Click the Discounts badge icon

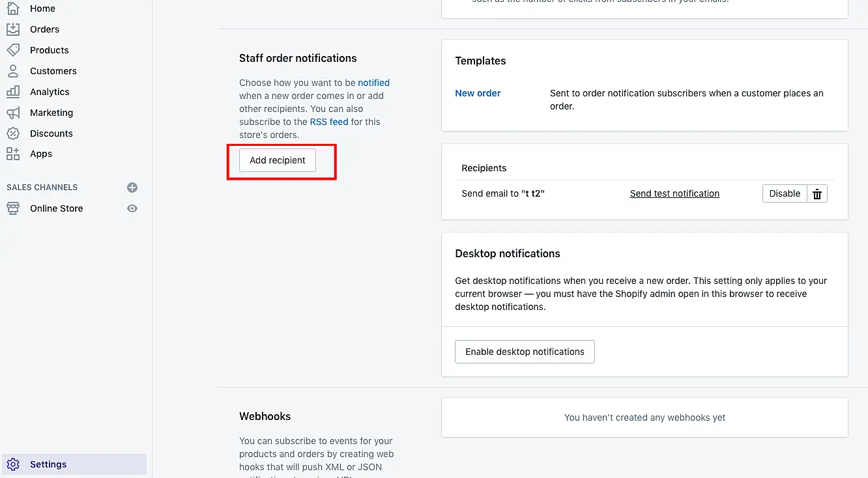pyautogui.click(x=13, y=134)
